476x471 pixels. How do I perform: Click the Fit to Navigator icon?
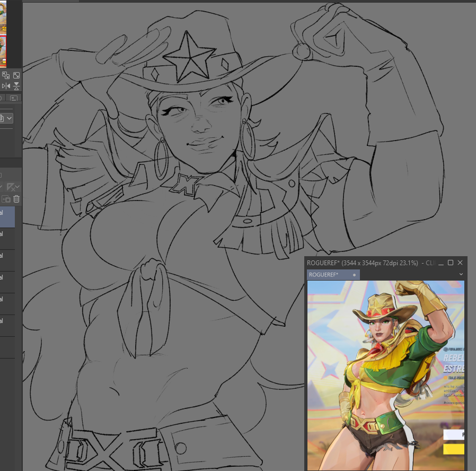point(6,75)
